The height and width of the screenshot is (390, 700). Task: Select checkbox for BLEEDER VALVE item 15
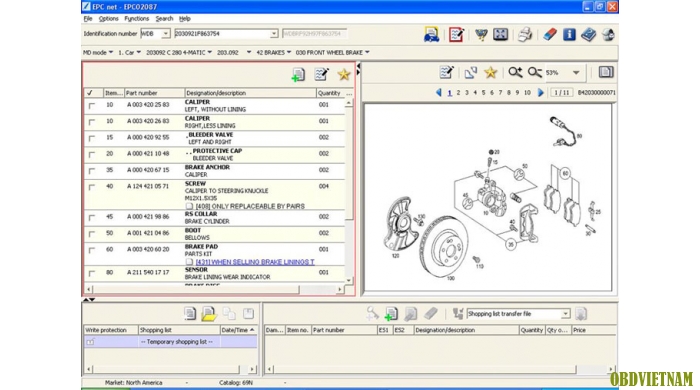coord(92,138)
